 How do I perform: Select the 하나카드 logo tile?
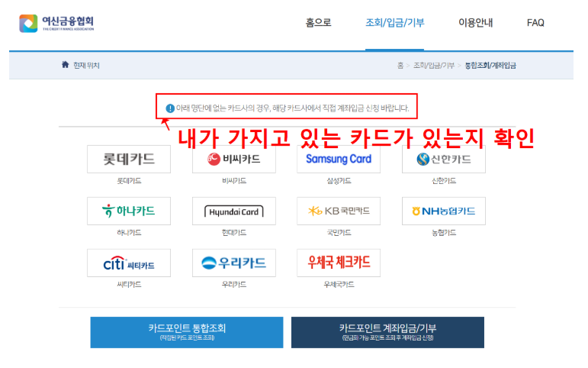click(129, 211)
